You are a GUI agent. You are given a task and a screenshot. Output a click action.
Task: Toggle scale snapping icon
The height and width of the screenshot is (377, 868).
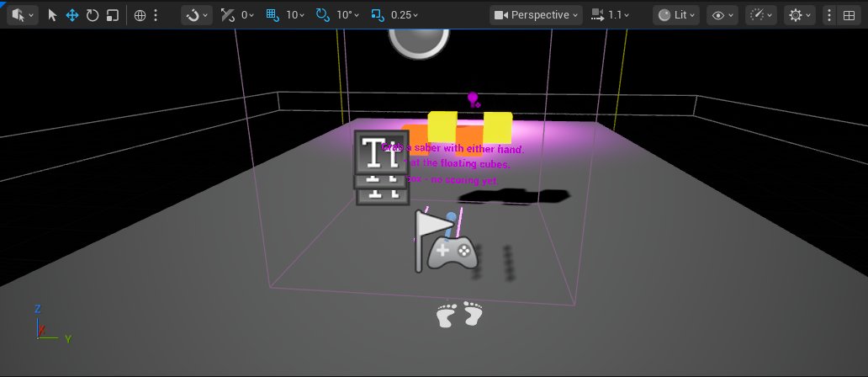coord(378,15)
